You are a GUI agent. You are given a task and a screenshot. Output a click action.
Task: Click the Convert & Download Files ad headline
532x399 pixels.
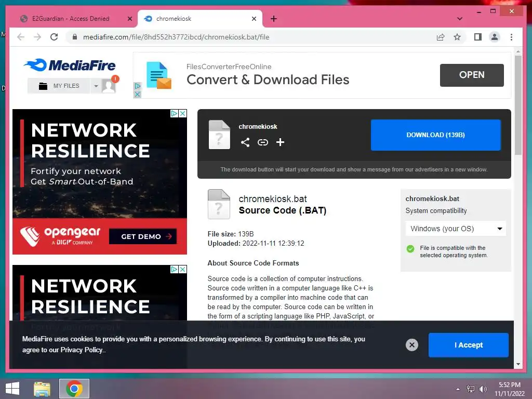268,79
